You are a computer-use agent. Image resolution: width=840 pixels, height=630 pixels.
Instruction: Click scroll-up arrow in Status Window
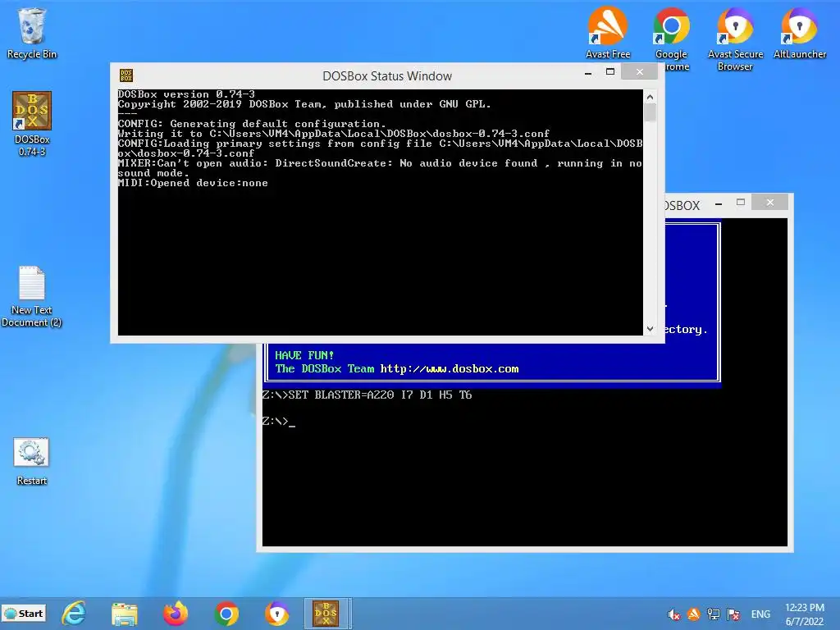pyautogui.click(x=650, y=97)
